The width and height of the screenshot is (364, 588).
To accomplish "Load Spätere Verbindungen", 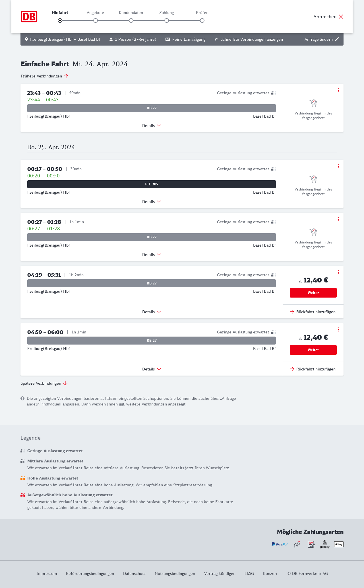I will [x=44, y=383].
